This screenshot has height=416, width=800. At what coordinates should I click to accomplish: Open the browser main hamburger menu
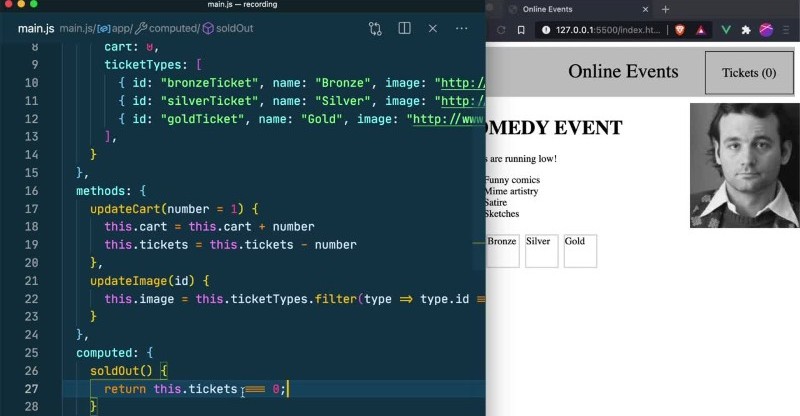(786, 30)
